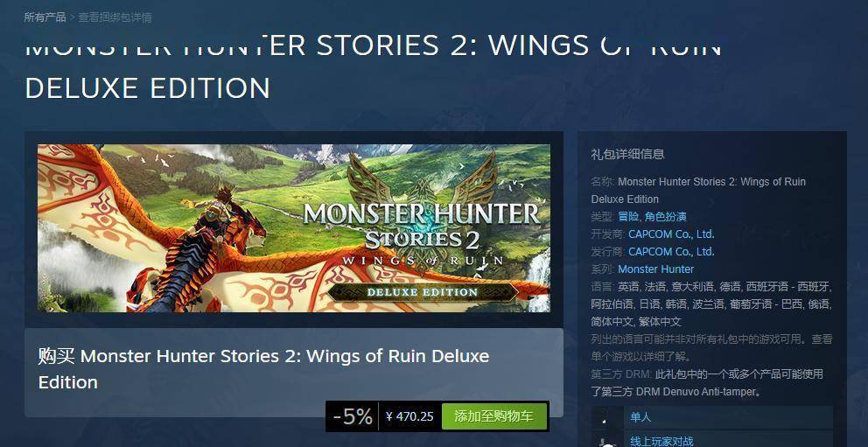
Task: Click the DELUXE EDITION page title
Action: coord(148,88)
